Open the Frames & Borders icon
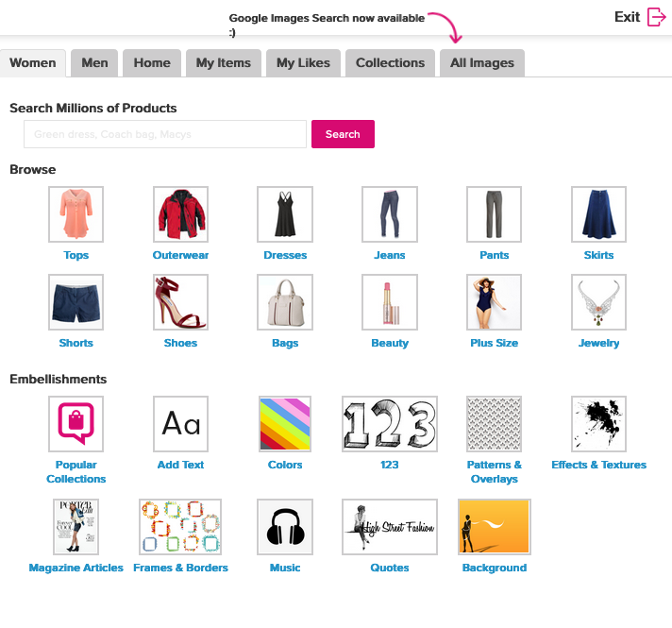Screen dimensions: 672x628 [x=180, y=527]
